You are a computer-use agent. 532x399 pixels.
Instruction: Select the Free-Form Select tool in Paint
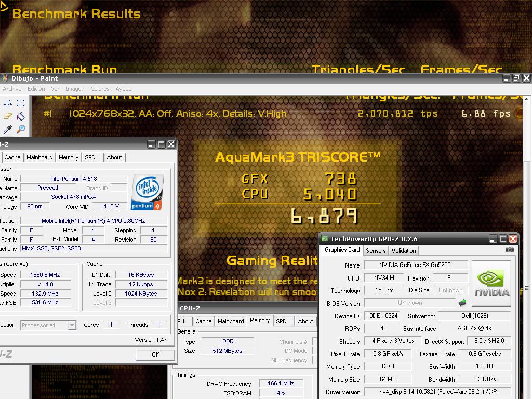7,103
